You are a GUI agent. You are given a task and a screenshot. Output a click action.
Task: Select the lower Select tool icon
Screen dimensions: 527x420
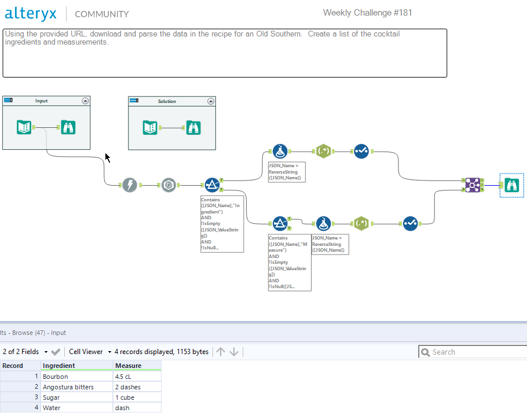click(411, 224)
